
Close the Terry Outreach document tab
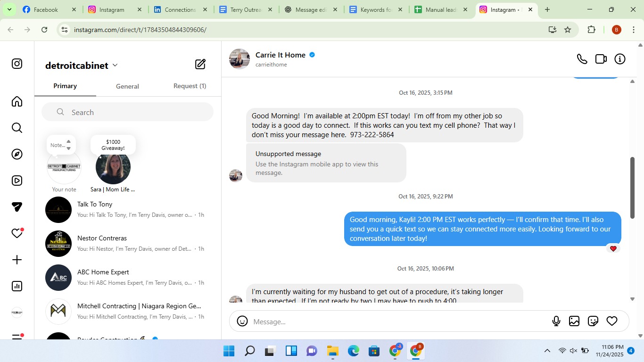point(270,9)
